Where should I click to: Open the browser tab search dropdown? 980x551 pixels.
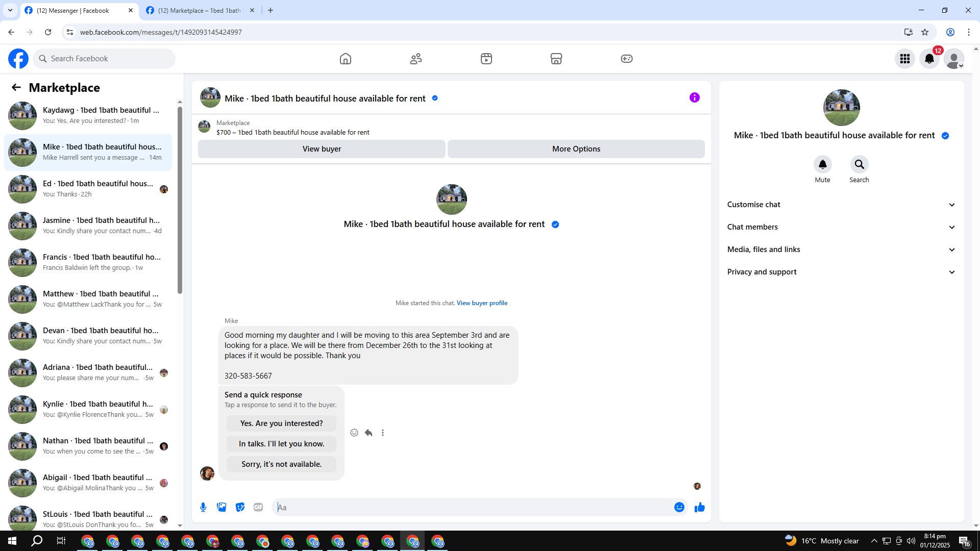point(10,10)
